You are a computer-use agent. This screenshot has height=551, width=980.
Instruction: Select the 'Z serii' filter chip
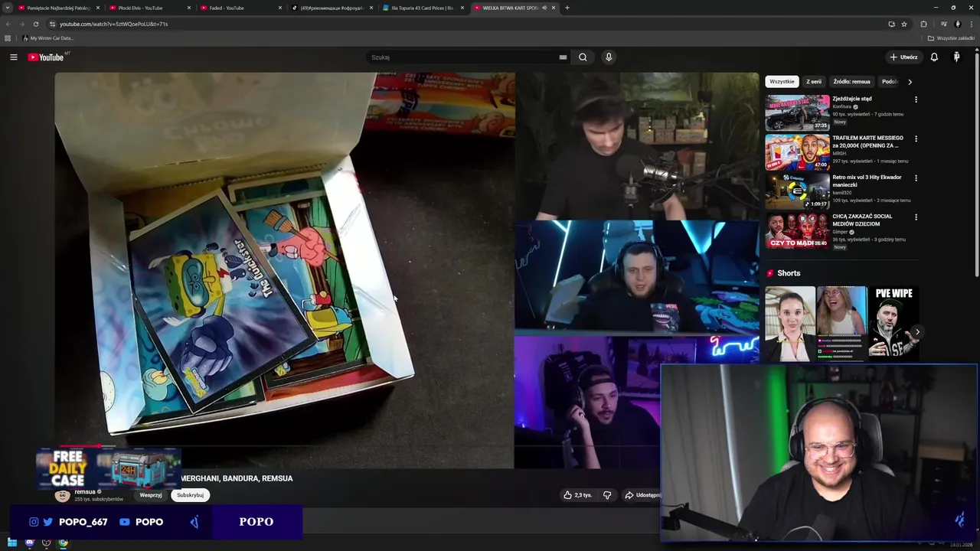pos(814,82)
